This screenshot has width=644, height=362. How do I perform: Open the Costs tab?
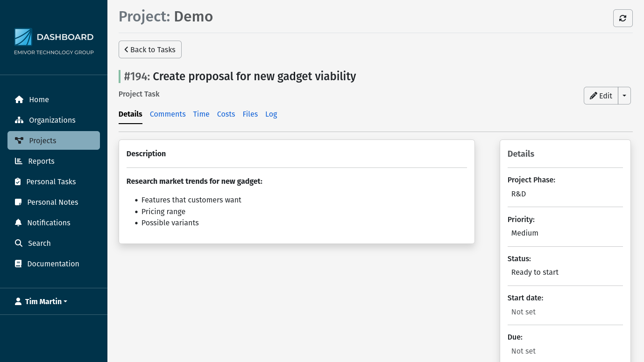pyautogui.click(x=226, y=114)
